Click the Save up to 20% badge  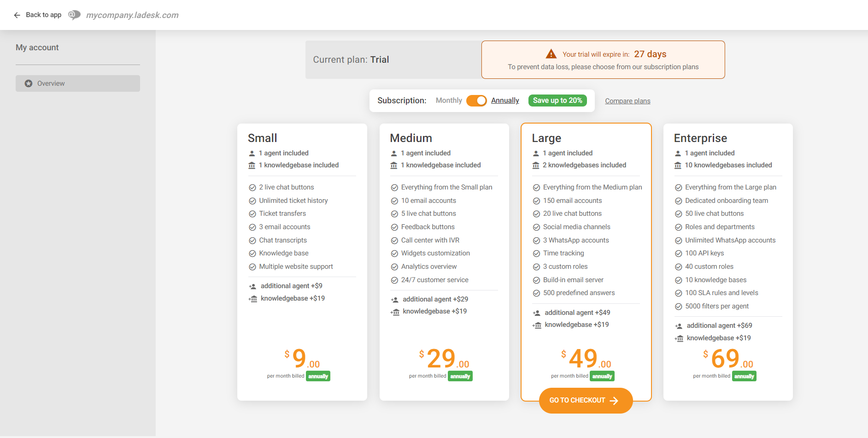pos(557,101)
